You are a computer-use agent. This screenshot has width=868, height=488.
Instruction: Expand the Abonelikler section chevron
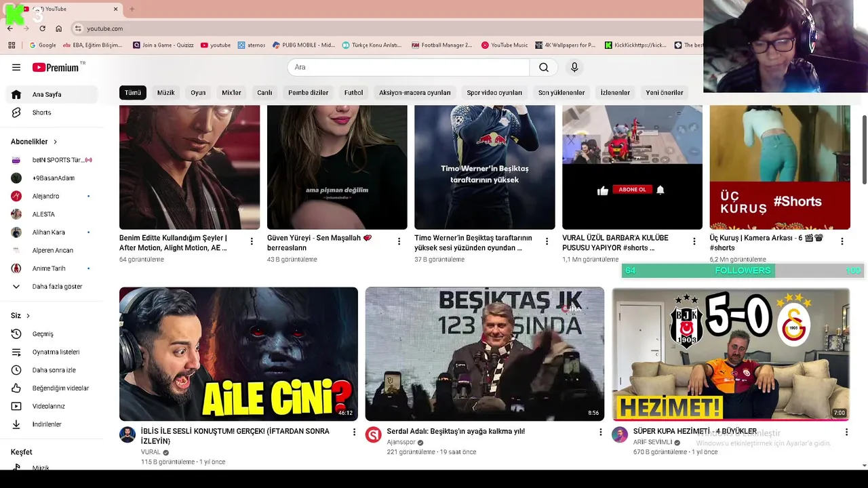pyautogui.click(x=55, y=142)
